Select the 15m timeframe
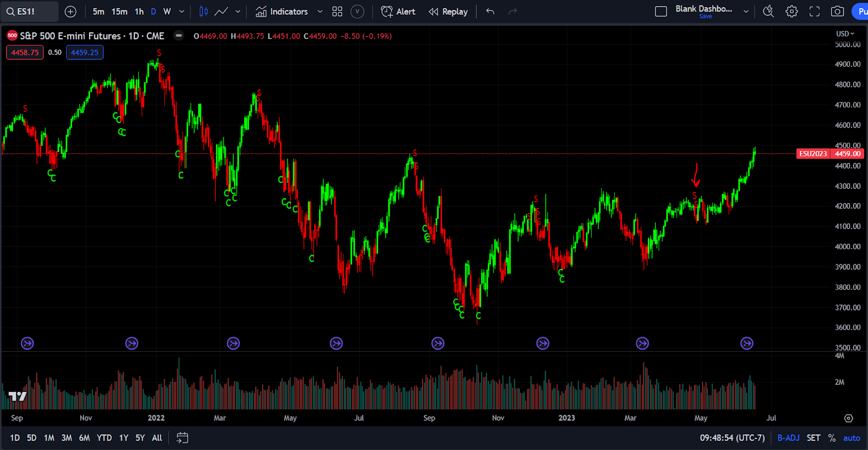 click(x=119, y=11)
